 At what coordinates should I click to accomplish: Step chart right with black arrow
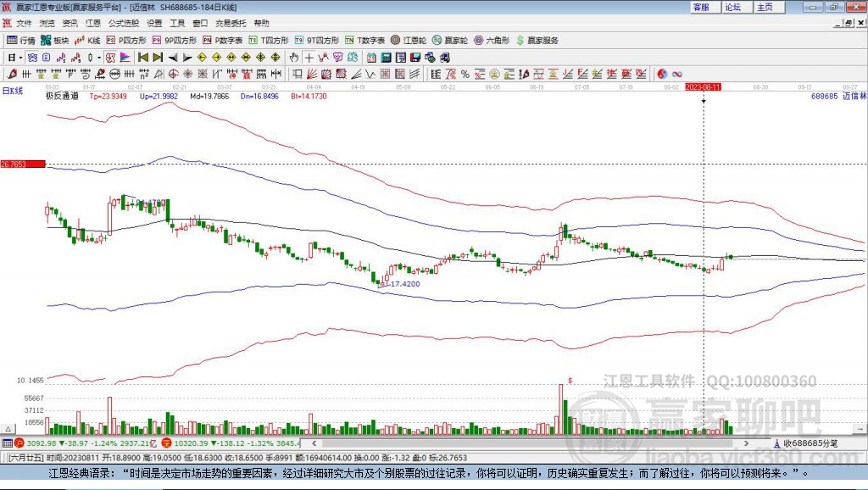click(x=187, y=58)
